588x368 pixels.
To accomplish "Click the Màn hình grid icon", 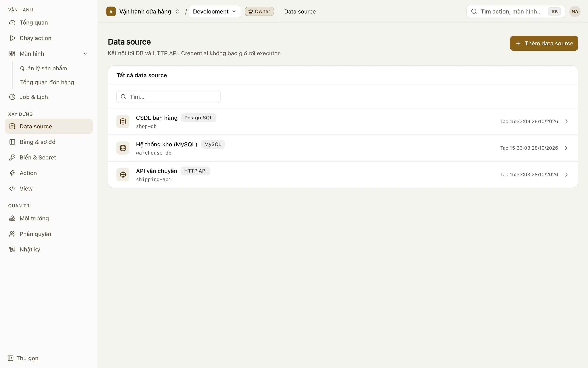I will 12,54.
